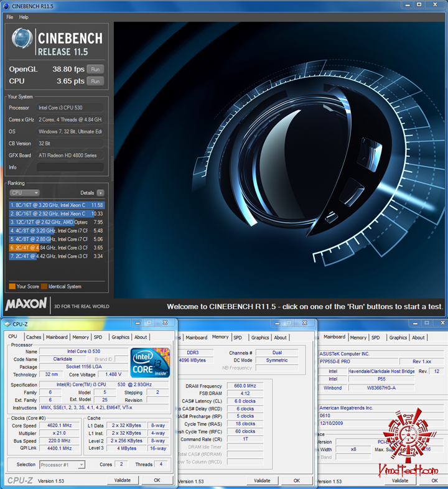Click the orange Your Score legend swatch
The height and width of the screenshot is (489, 448).
pos(12,286)
